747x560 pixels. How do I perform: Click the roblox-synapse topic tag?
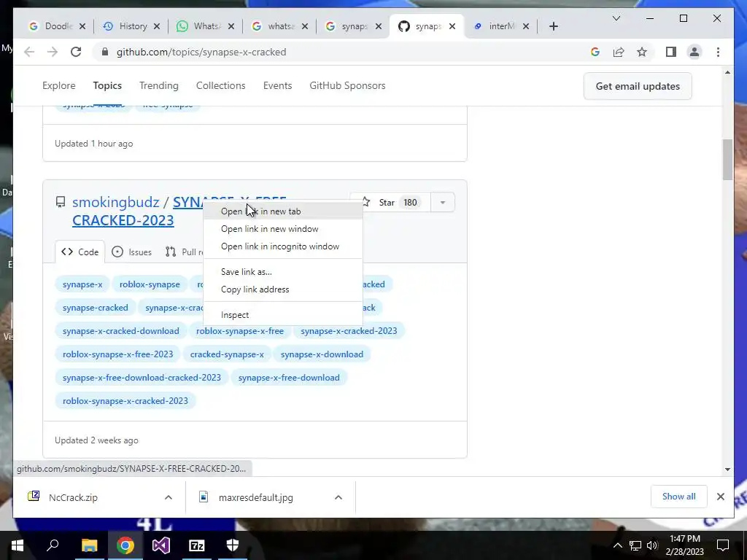click(150, 284)
